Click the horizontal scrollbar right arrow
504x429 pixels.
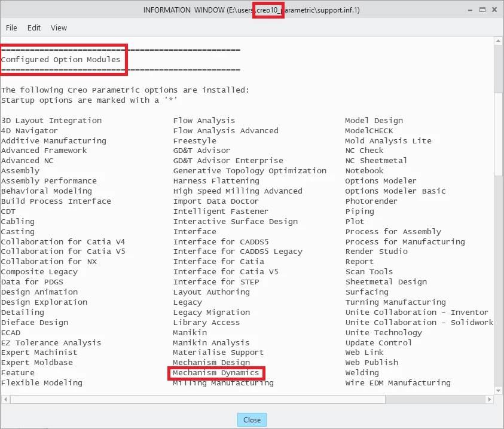tap(489, 400)
